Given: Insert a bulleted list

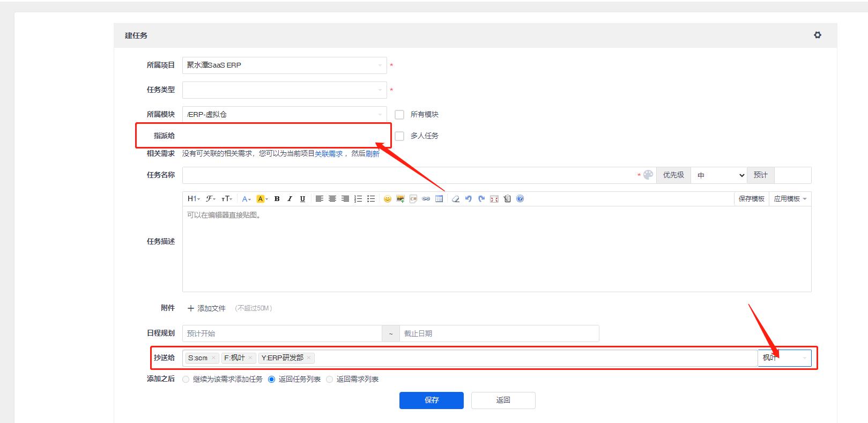Looking at the screenshot, I should coord(370,199).
